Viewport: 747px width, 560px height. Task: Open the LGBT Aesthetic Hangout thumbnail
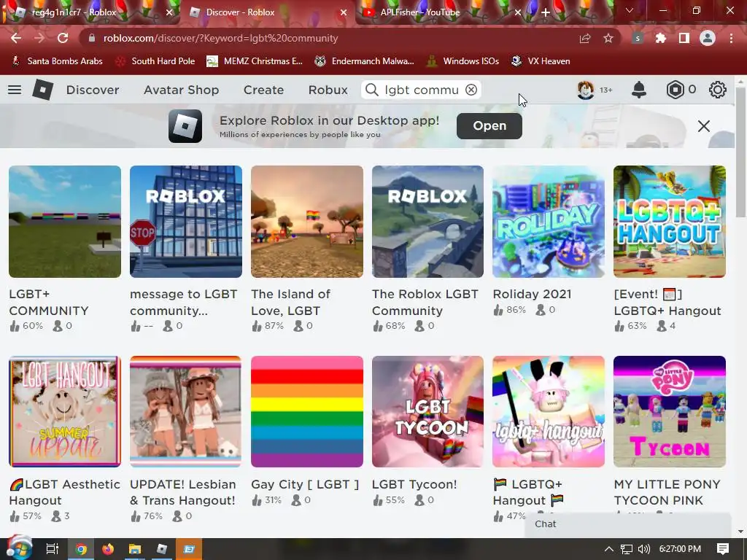click(65, 411)
